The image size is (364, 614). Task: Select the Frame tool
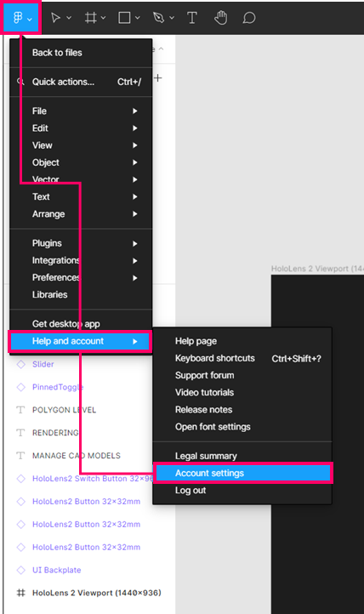click(x=91, y=18)
